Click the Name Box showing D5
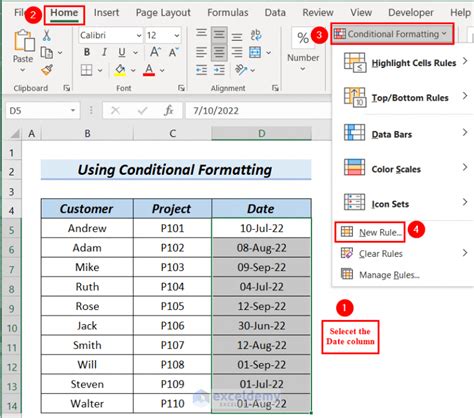The image size is (474, 418). coord(43,111)
